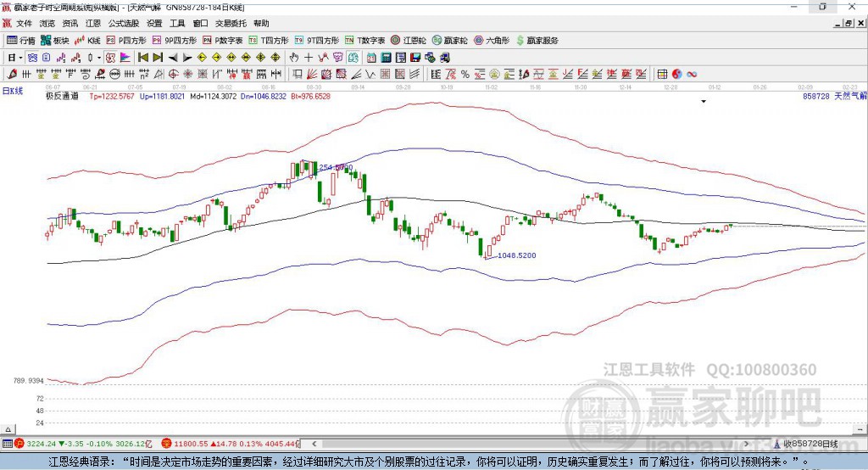Image resolution: width=868 pixels, height=470 pixels.
Task: Open the 浏览 menu
Action: [x=47, y=23]
